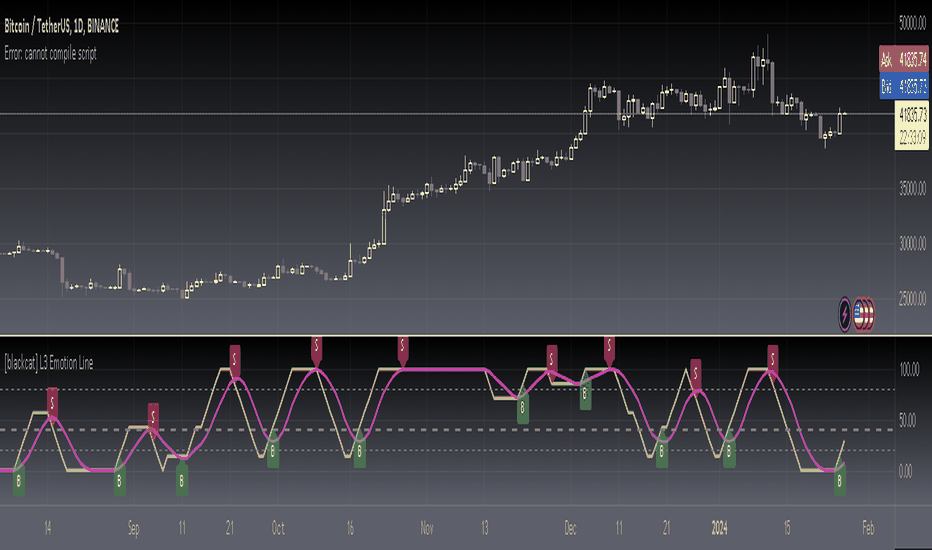This screenshot has width=932, height=550.
Task: Click the 50.00 indicator scale label
Action: pyautogui.click(x=907, y=420)
